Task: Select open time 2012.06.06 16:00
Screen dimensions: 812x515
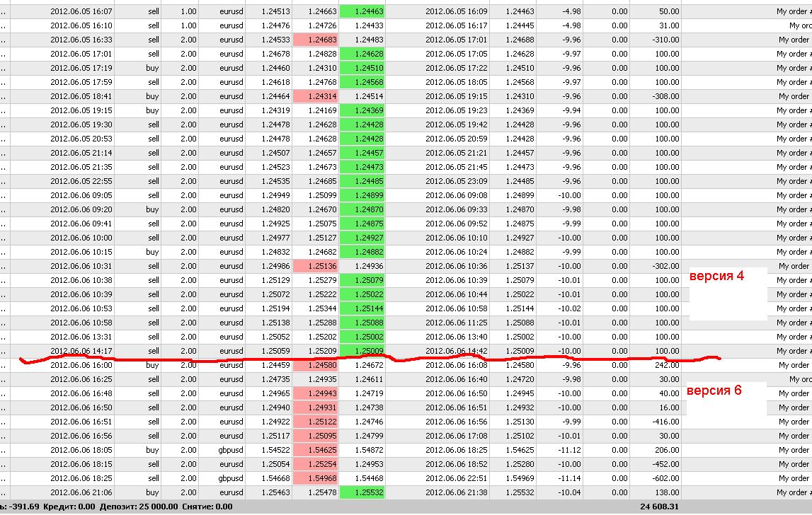Action: click(81, 365)
